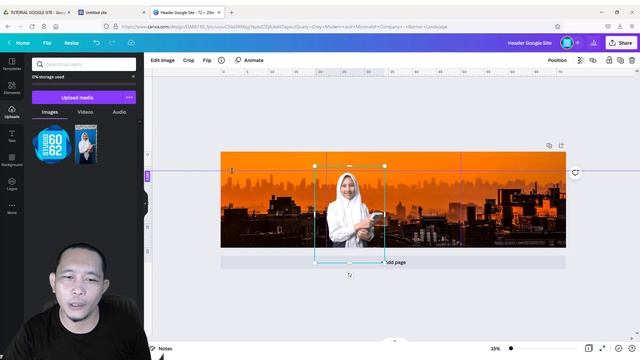The image size is (640, 360).
Task: Go back to Home
Action: point(19,43)
